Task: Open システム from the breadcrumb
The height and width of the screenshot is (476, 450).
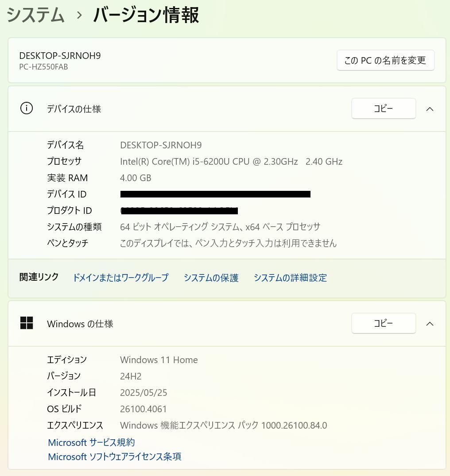Action: [x=35, y=14]
